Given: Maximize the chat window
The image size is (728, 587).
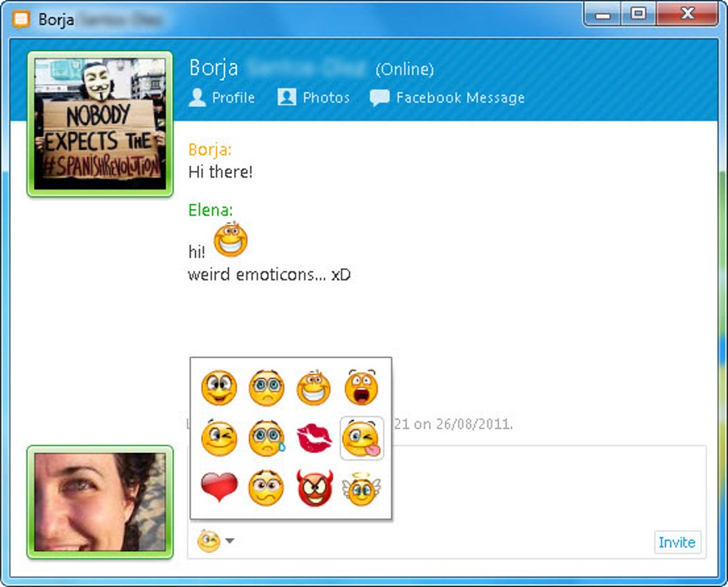Looking at the screenshot, I should pyautogui.click(x=638, y=14).
